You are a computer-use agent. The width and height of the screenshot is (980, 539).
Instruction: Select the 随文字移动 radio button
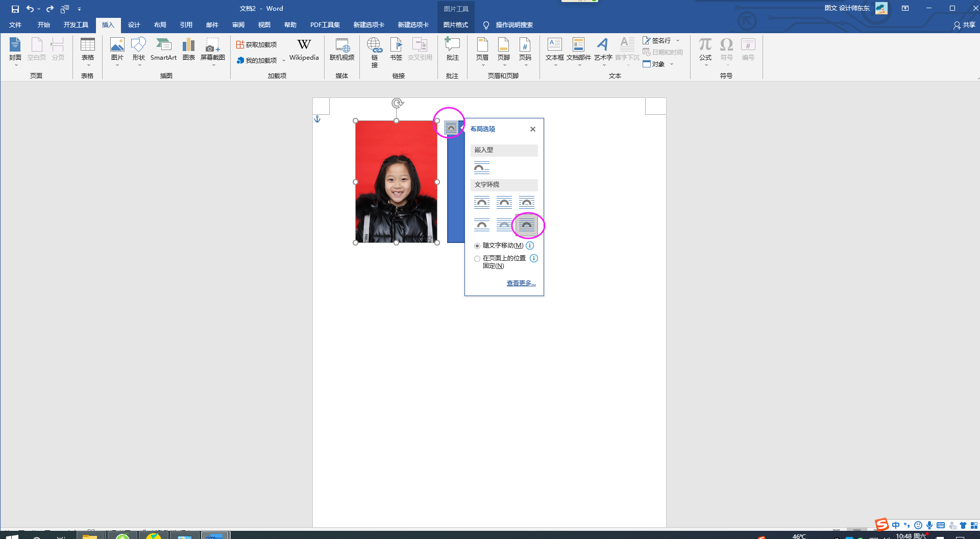(x=477, y=246)
